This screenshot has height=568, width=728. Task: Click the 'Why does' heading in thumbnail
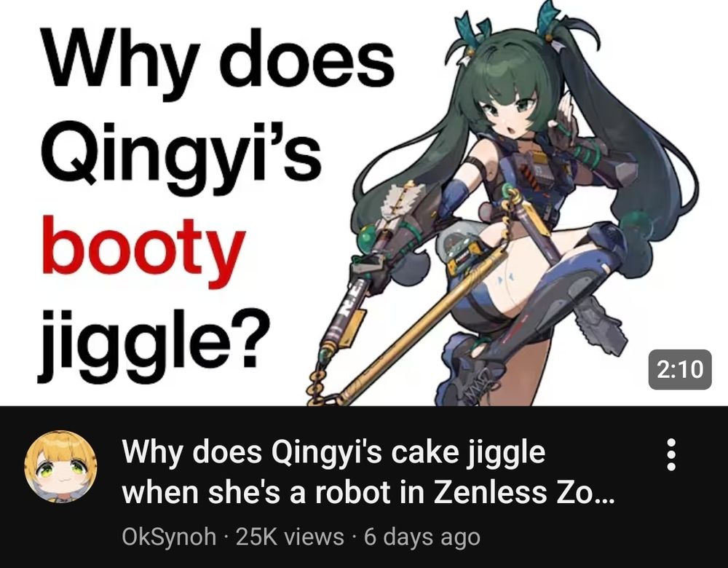pos(217,57)
